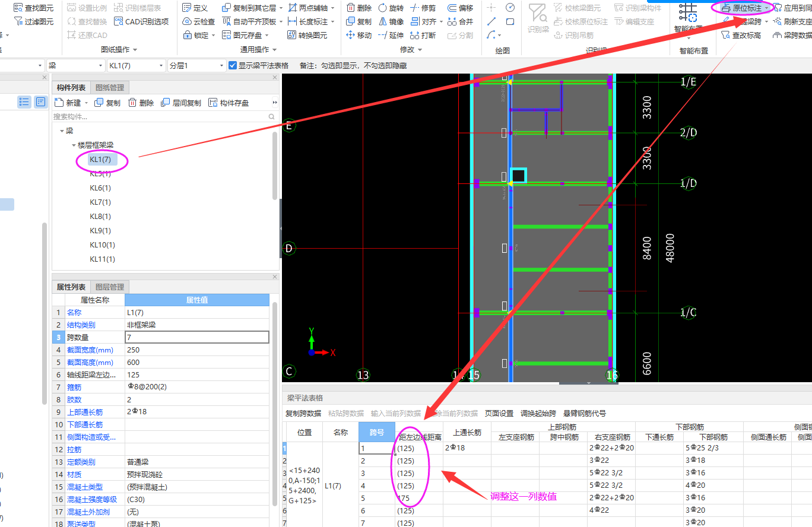Click the 上通长筋 cell 2⌀18 in row 1
The height and width of the screenshot is (527, 812).
click(x=467, y=448)
